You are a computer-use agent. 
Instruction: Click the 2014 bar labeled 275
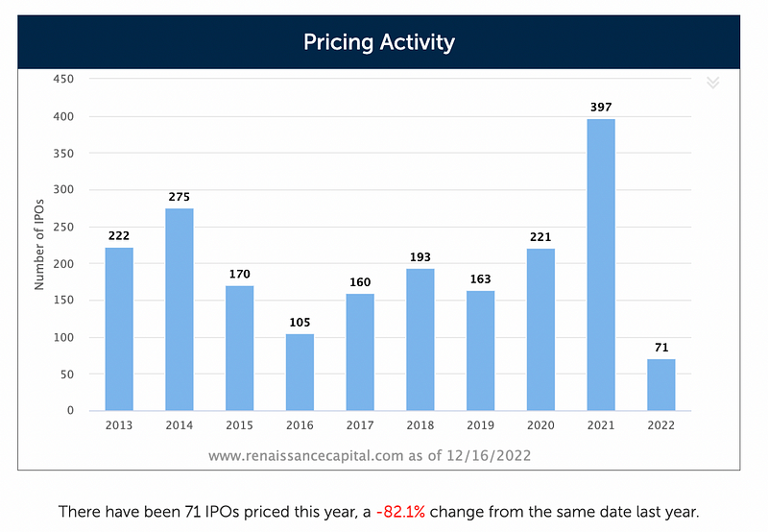click(180, 309)
